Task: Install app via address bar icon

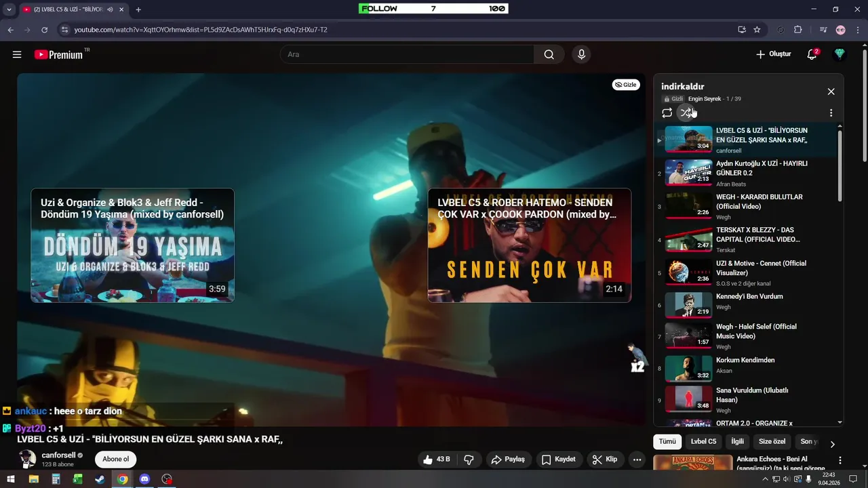Action: 742,30
